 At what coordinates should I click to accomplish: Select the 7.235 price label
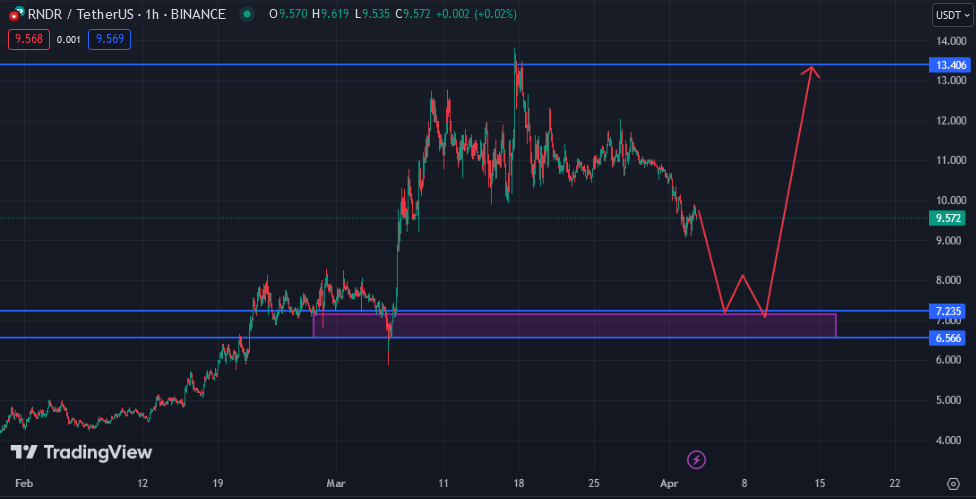tap(949, 310)
